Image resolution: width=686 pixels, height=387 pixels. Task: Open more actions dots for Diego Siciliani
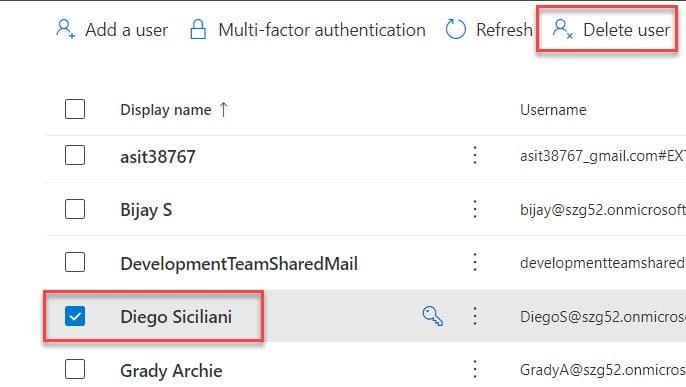pyautogui.click(x=475, y=316)
